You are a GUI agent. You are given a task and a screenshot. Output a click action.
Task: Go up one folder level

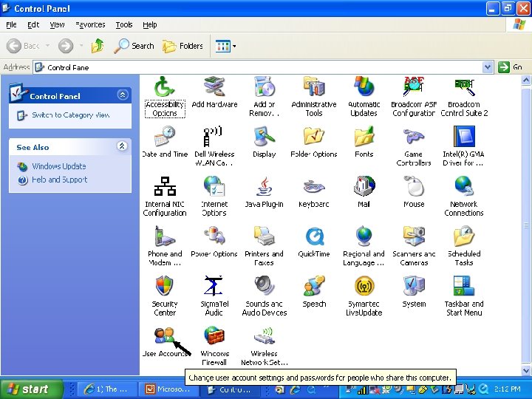click(98, 46)
